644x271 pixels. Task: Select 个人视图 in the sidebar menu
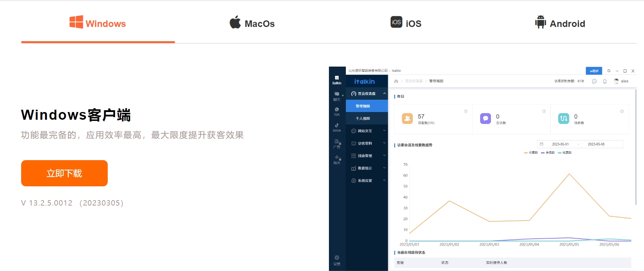(x=363, y=119)
